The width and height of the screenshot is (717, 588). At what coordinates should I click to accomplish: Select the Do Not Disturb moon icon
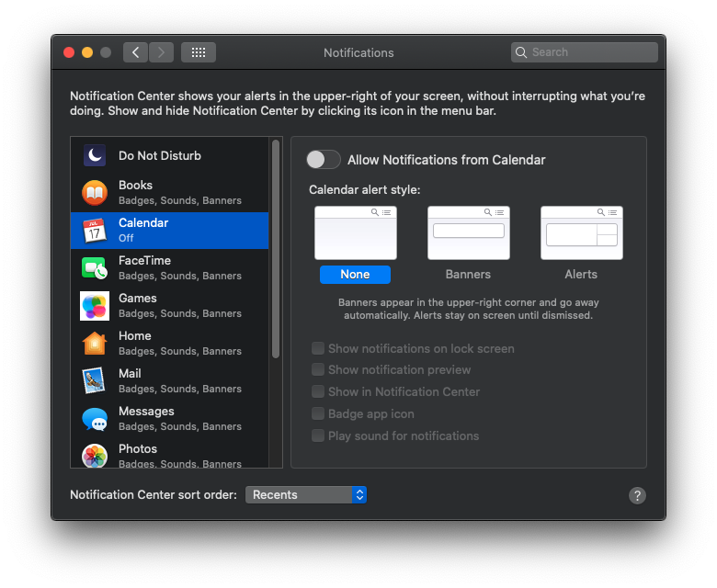click(95, 155)
